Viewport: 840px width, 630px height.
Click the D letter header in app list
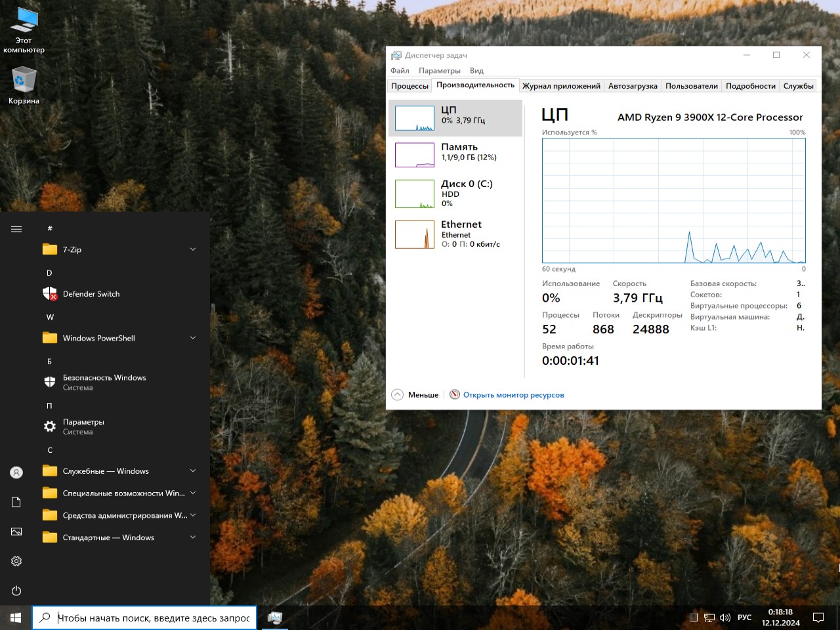click(x=49, y=272)
